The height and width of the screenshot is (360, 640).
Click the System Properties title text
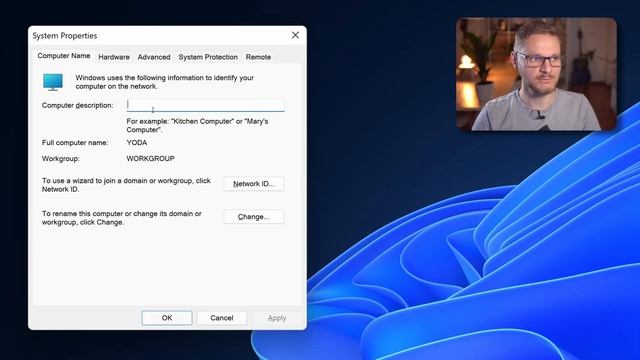(65, 36)
